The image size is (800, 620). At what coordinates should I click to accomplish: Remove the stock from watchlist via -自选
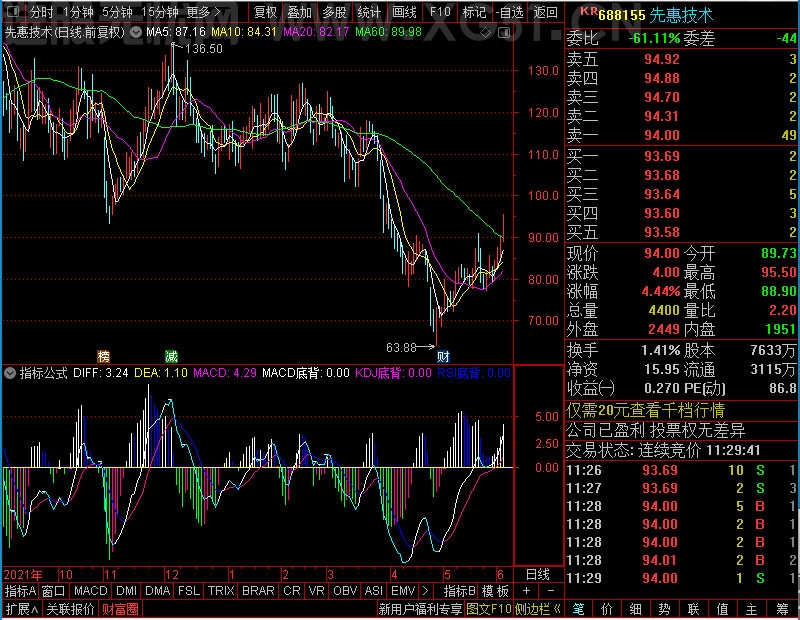point(509,11)
